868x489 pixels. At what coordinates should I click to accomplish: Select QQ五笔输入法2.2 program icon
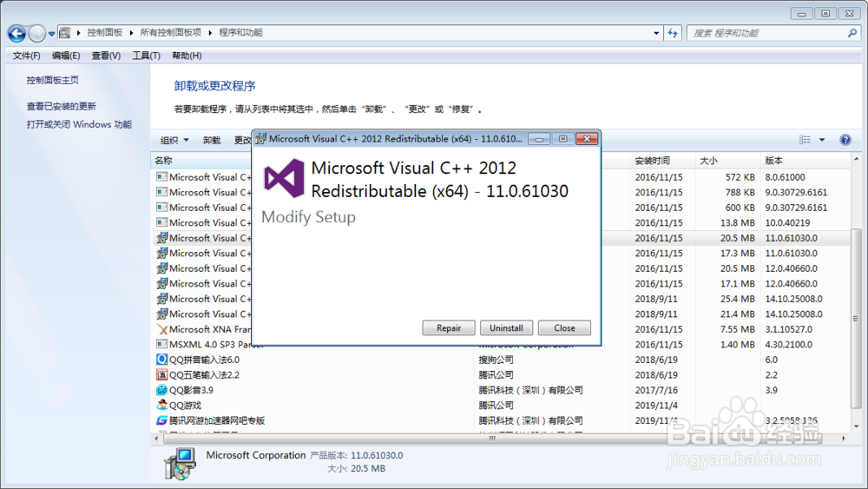pos(161,375)
